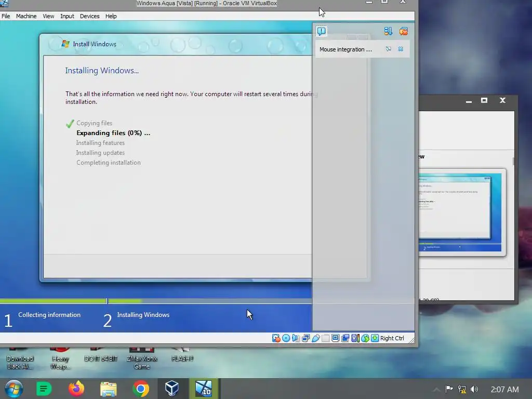
Task: Select the 'Download Black Al...' desktop icon
Action: pos(20,359)
